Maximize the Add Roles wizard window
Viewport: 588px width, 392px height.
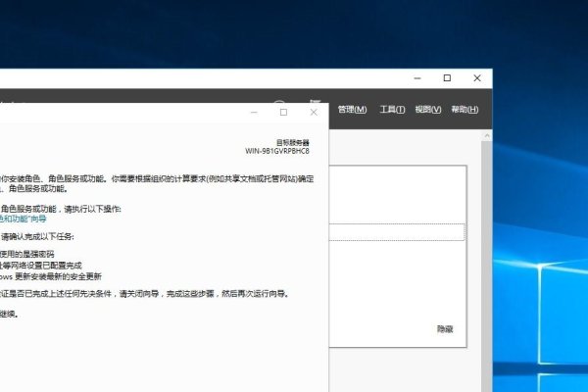click(283, 112)
